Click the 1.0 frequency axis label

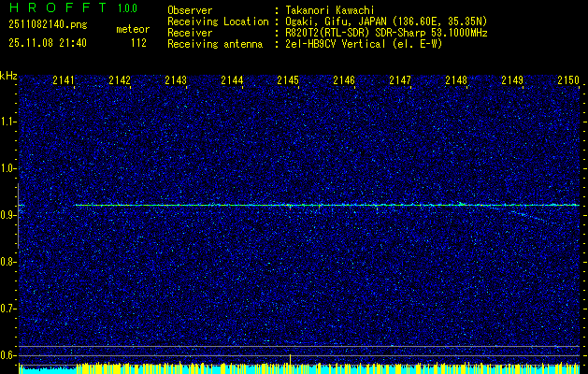(7, 168)
